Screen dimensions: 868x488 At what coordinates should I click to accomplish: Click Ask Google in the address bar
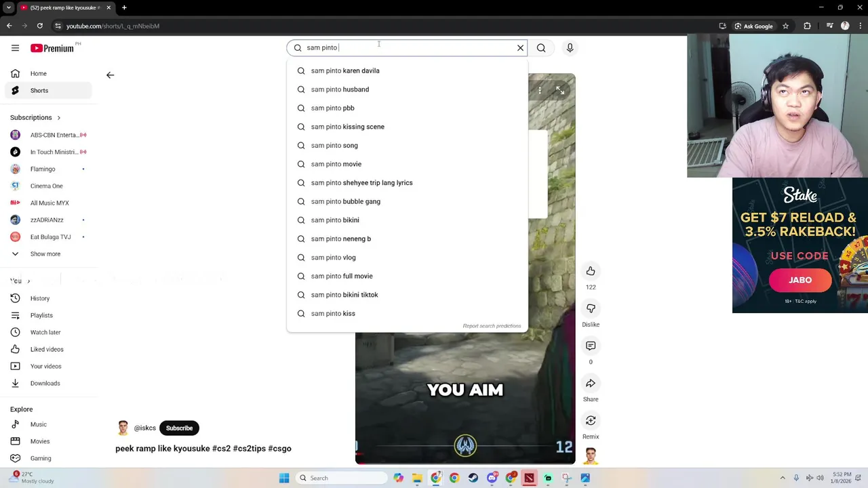tap(753, 26)
